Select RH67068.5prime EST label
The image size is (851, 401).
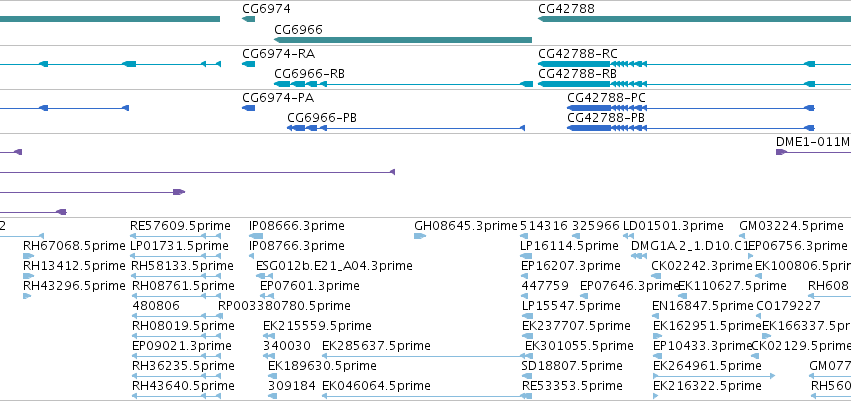tap(74, 246)
